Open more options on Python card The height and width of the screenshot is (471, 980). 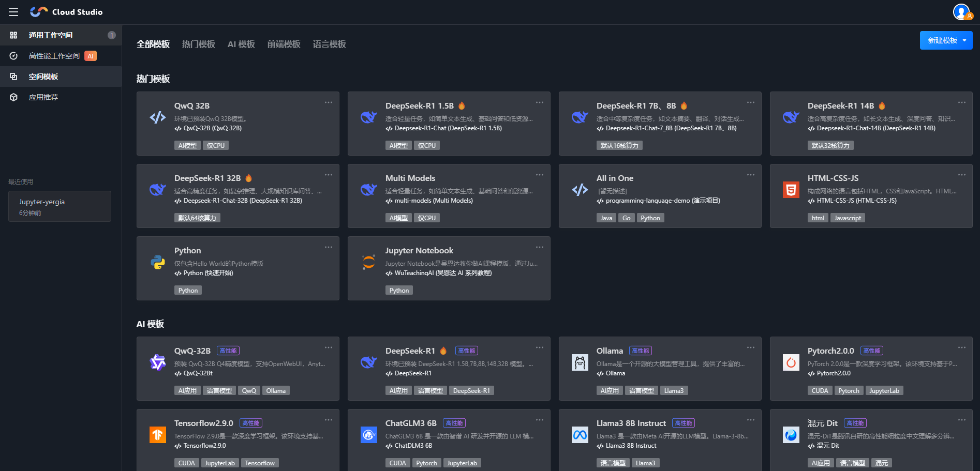pos(329,247)
